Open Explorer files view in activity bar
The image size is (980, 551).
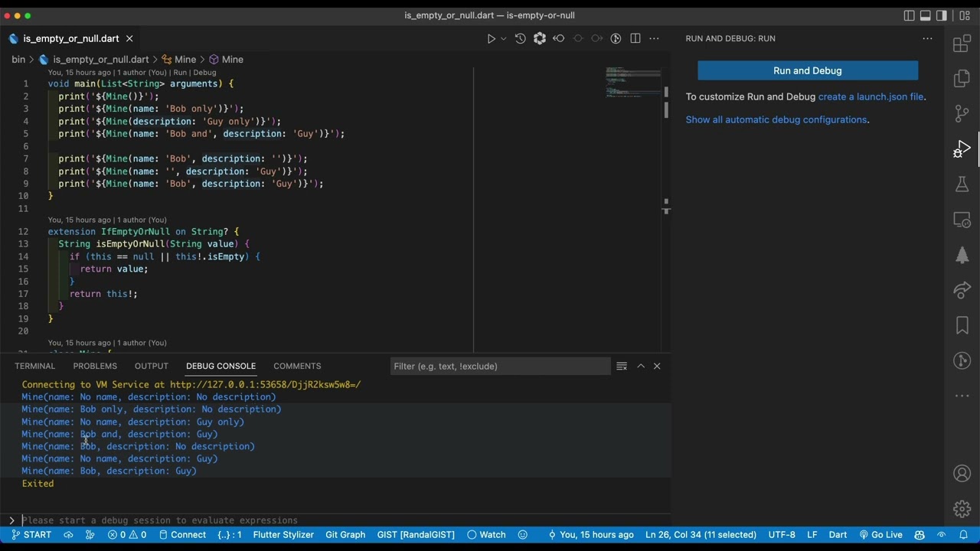[962, 79]
